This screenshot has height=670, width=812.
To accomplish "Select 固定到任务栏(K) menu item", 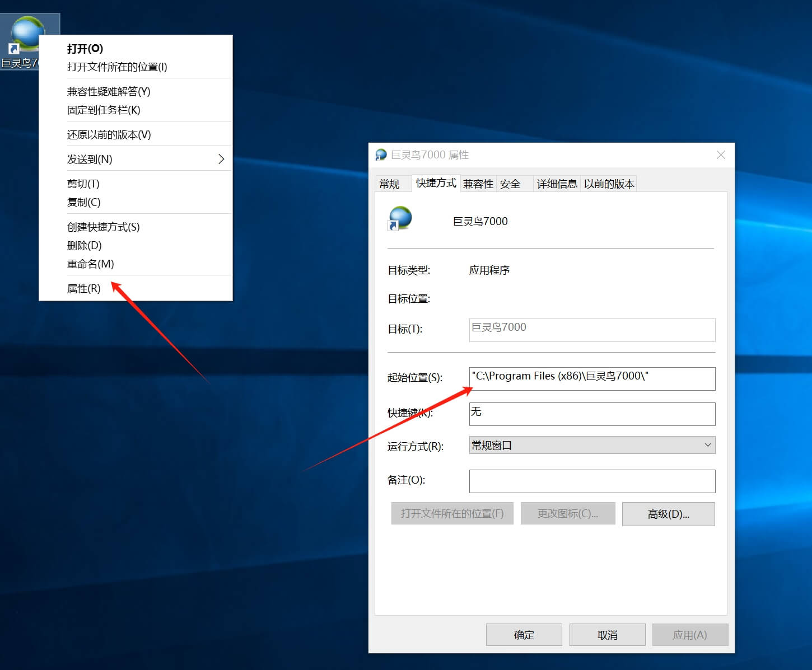I will (104, 110).
